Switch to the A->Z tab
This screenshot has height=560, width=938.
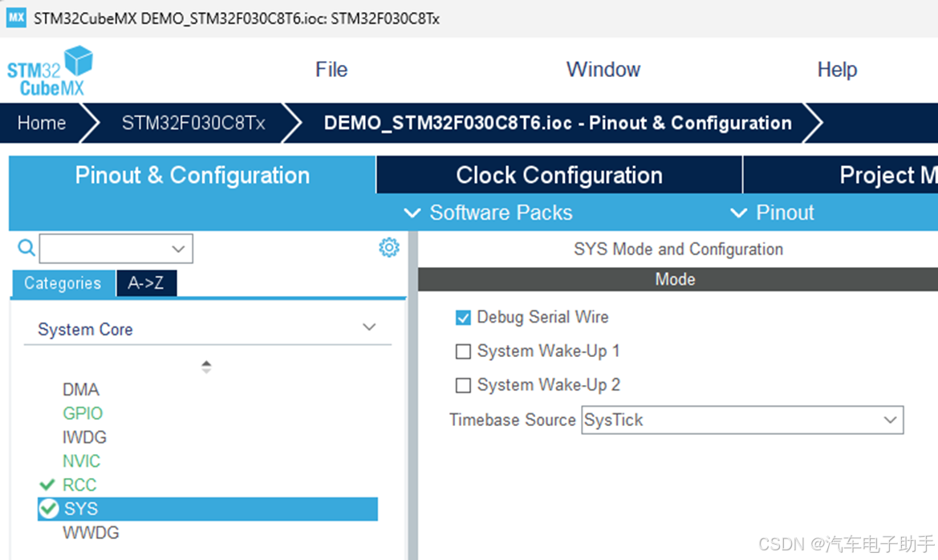146,283
